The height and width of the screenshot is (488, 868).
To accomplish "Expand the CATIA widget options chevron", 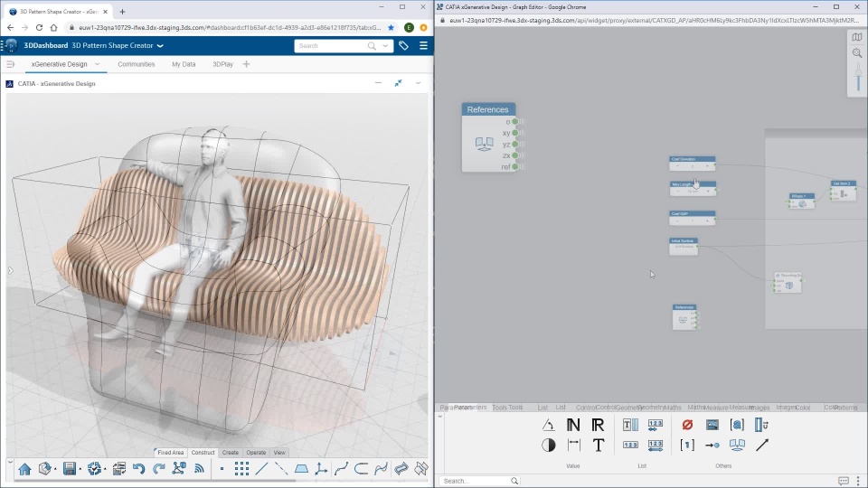I will [x=418, y=83].
